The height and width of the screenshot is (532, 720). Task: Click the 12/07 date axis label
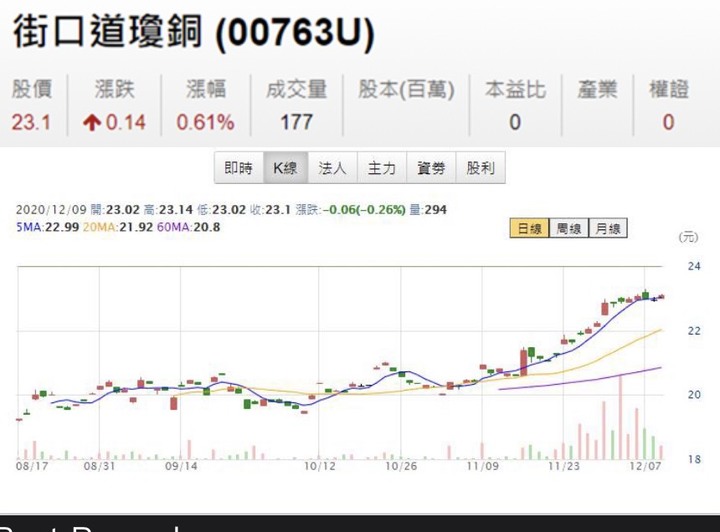tap(646, 467)
